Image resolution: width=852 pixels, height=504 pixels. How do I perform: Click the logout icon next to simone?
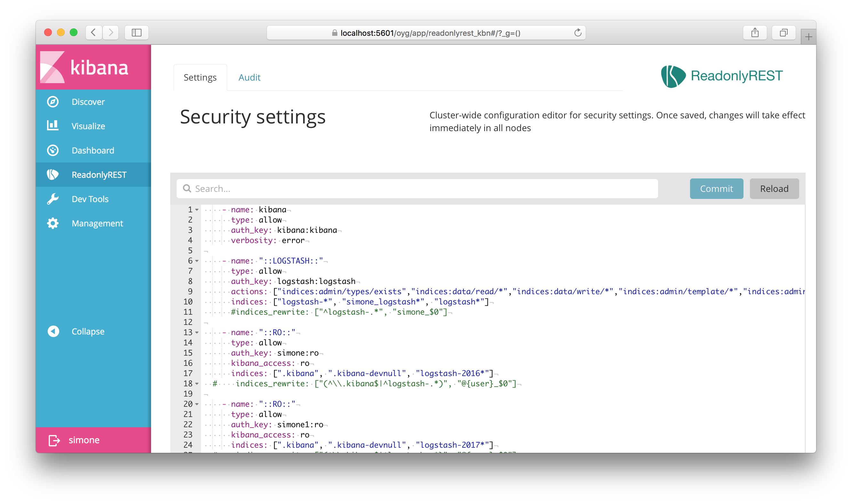pyautogui.click(x=54, y=440)
